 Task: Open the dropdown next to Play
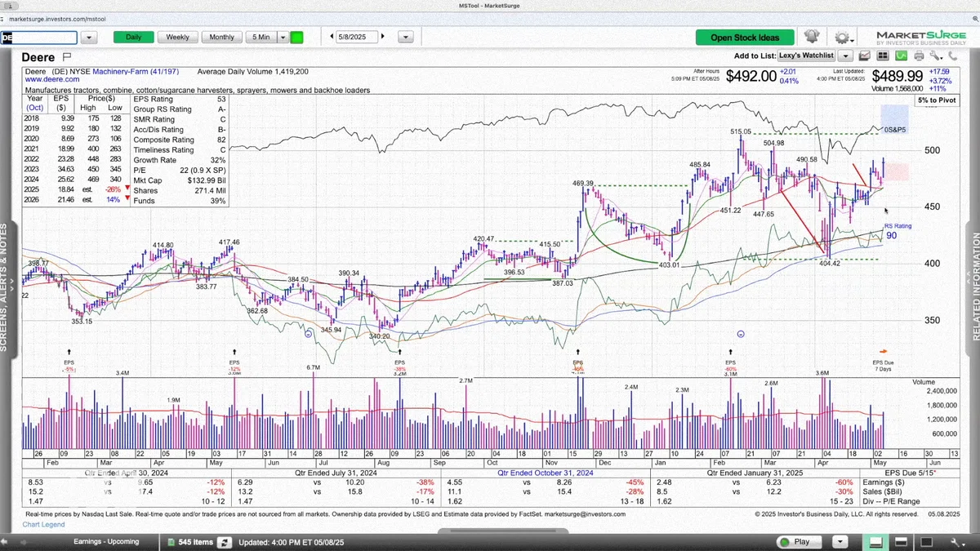pos(840,542)
